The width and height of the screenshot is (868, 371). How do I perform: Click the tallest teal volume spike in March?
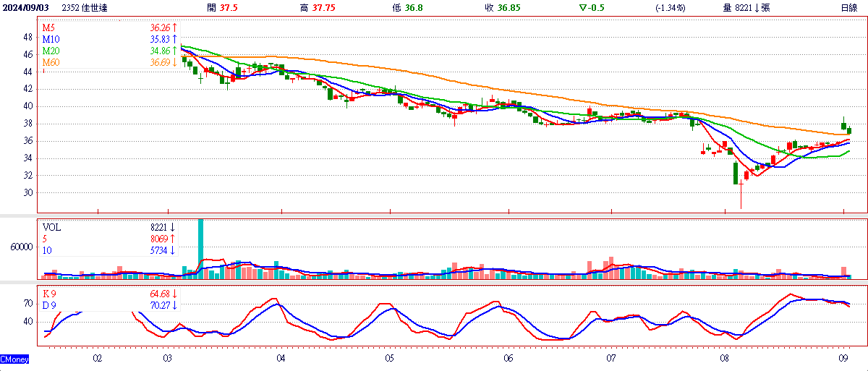(x=200, y=248)
